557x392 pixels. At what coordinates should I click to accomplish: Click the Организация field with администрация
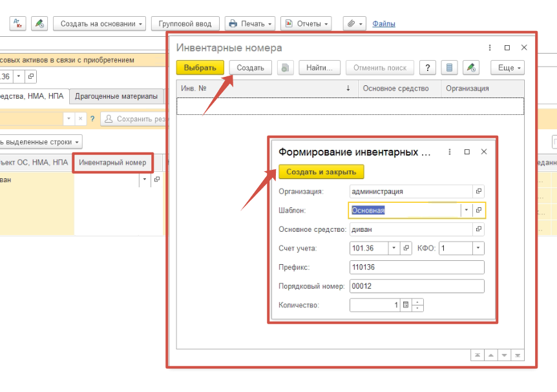tap(411, 191)
